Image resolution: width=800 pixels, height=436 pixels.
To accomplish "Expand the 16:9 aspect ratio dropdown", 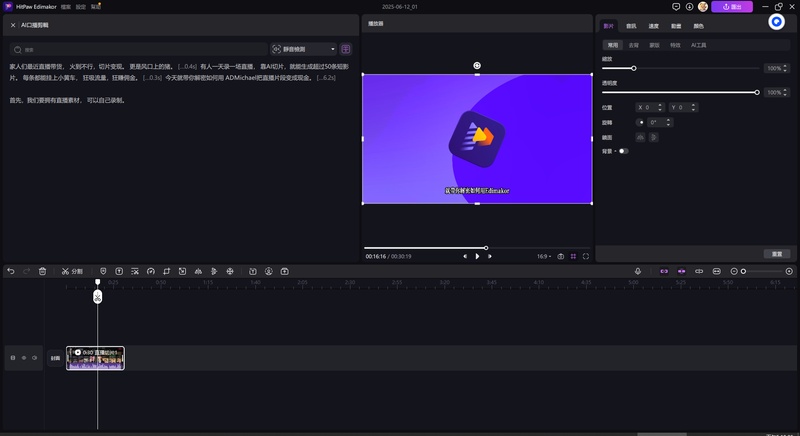I will (x=544, y=256).
